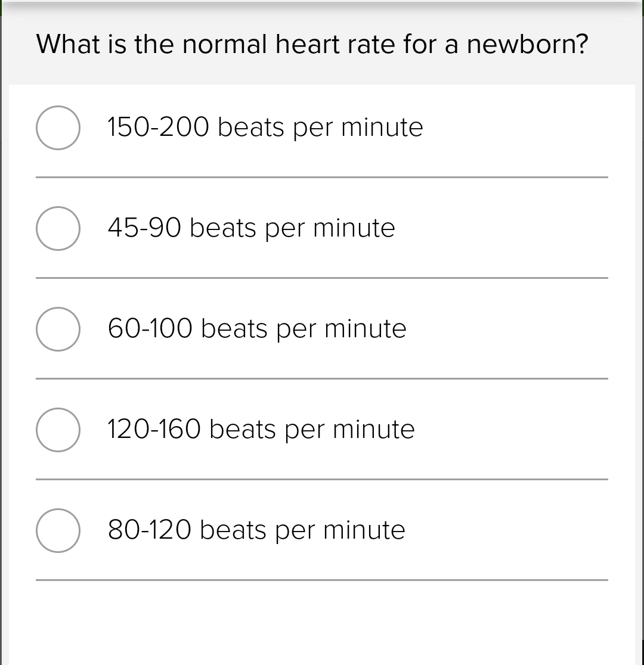Click the radio circle beside 150-200 beats
Screen dimensions: 644x665
click(58, 127)
